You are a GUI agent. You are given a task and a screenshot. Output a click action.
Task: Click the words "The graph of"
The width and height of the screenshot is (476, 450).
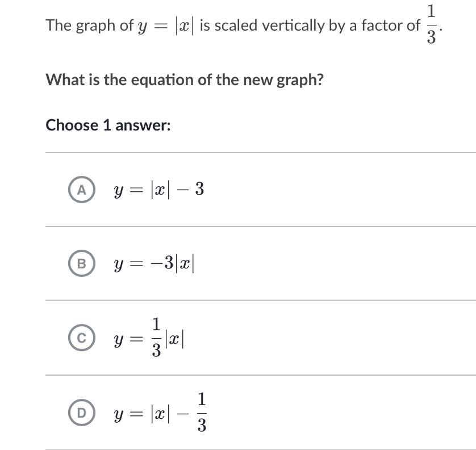pos(89,26)
